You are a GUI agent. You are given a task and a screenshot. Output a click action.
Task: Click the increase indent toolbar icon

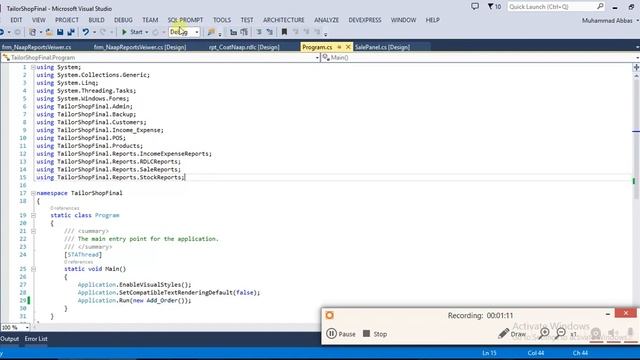244,32
